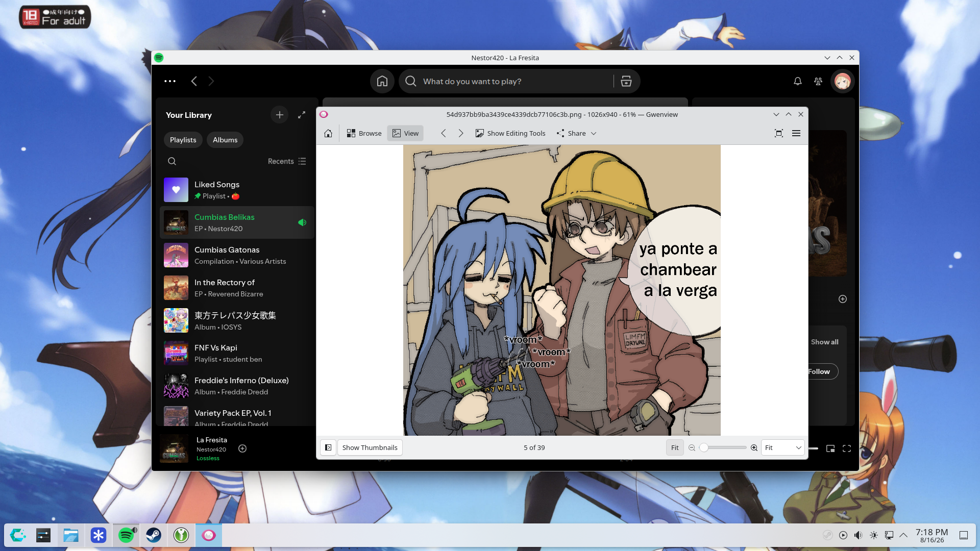Click the Spotify search magnifier icon
The height and width of the screenshot is (551, 980).
click(x=411, y=81)
